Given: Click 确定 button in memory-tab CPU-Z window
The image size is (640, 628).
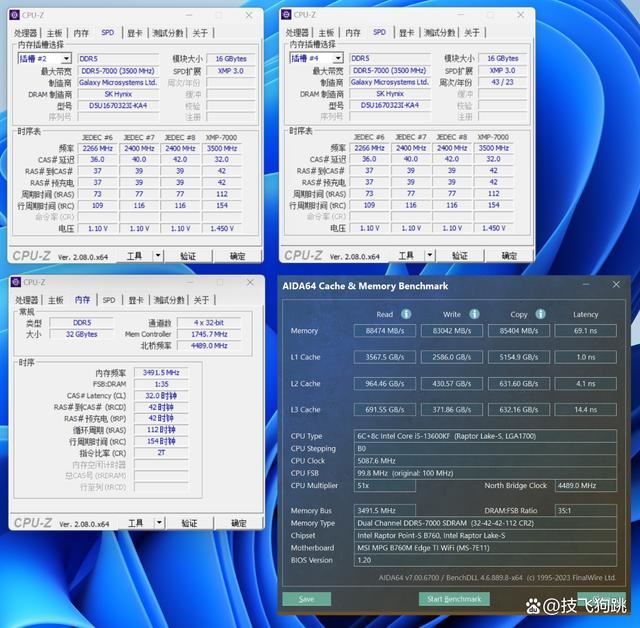Looking at the screenshot, I should 239,523.
